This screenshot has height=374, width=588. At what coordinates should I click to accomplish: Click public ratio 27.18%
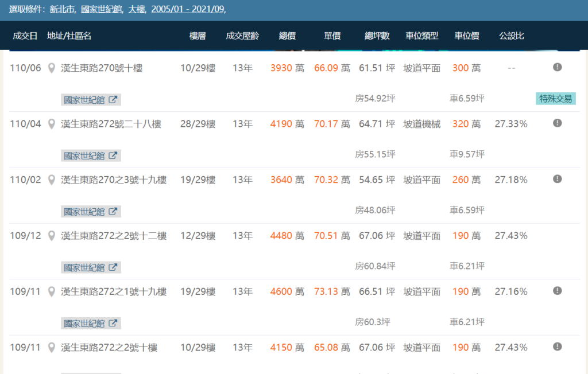(x=511, y=180)
